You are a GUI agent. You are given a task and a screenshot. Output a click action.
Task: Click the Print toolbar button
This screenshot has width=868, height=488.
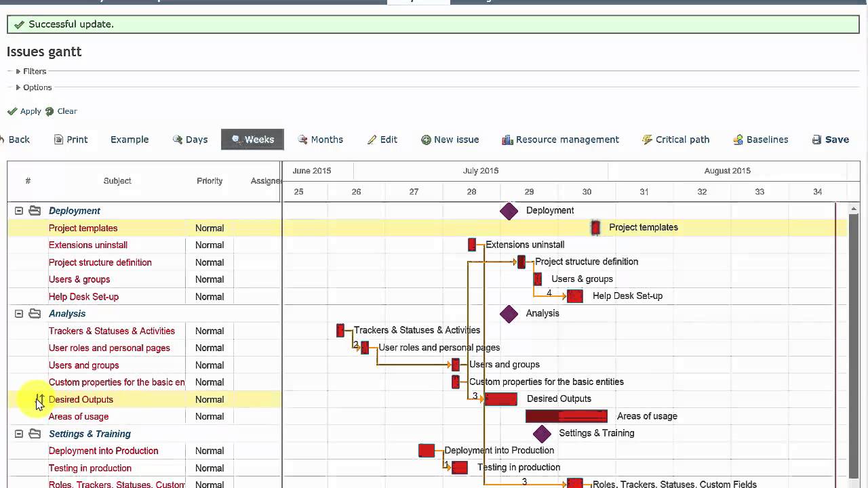tap(71, 140)
